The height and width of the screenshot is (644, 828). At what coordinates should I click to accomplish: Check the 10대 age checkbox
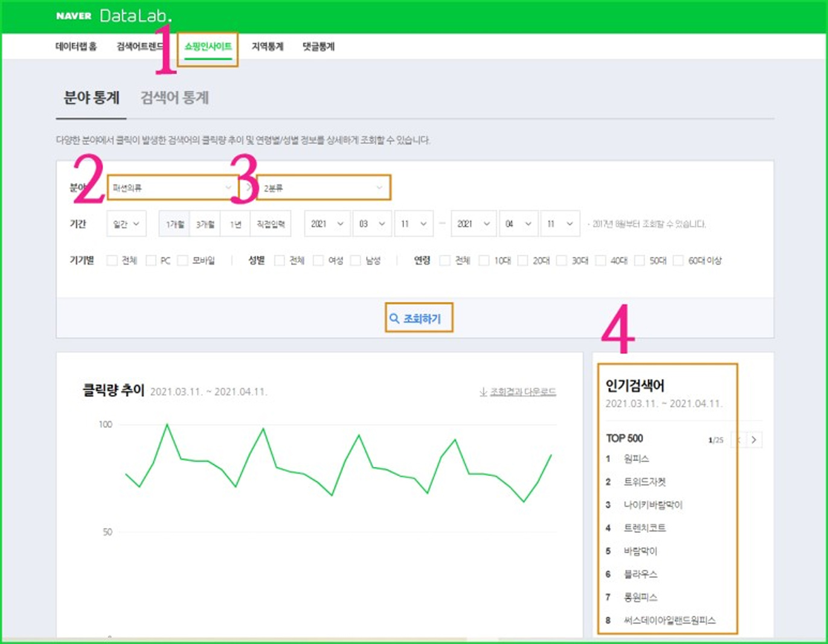(x=484, y=260)
